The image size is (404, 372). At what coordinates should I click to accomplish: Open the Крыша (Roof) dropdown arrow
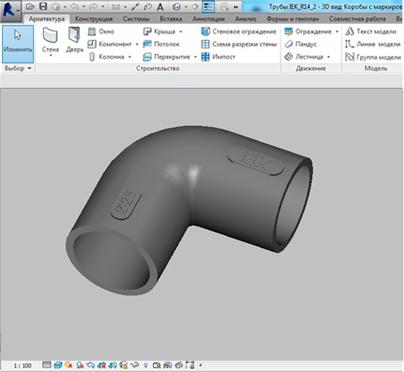click(181, 32)
